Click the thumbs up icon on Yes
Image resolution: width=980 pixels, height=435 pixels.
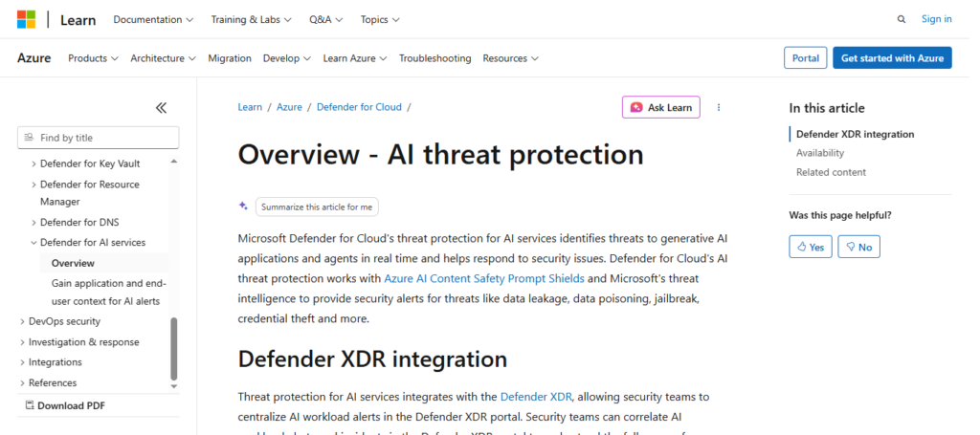point(802,248)
